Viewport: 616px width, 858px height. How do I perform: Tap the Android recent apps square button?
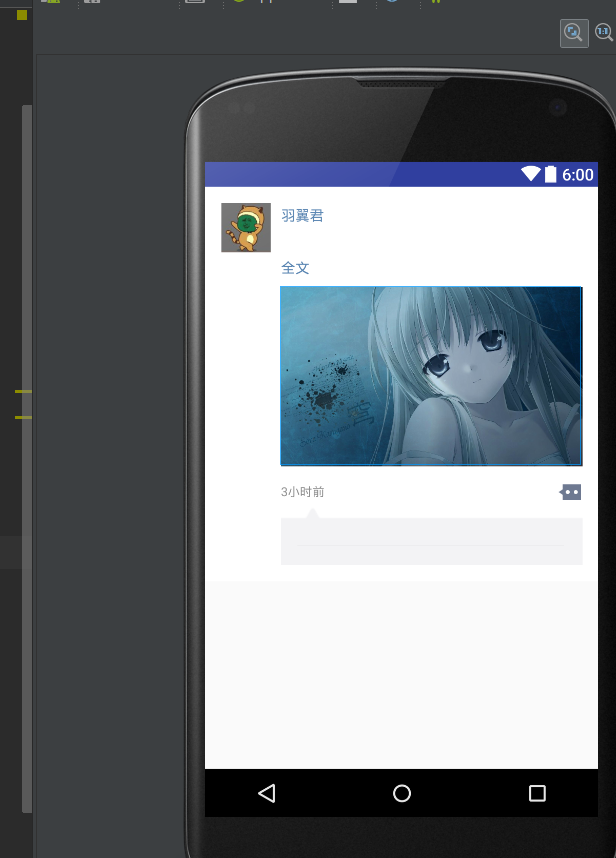[x=537, y=793]
